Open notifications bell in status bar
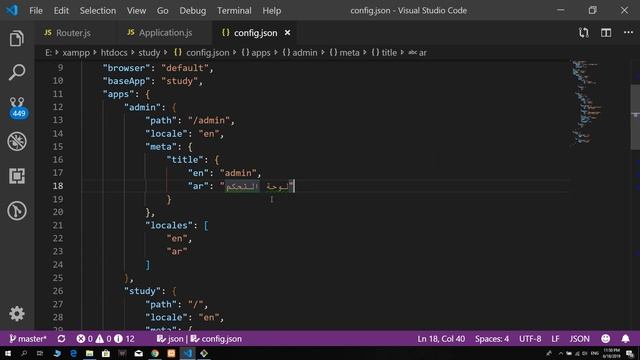The height and width of the screenshot is (360, 640). pyautogui.click(x=625, y=339)
